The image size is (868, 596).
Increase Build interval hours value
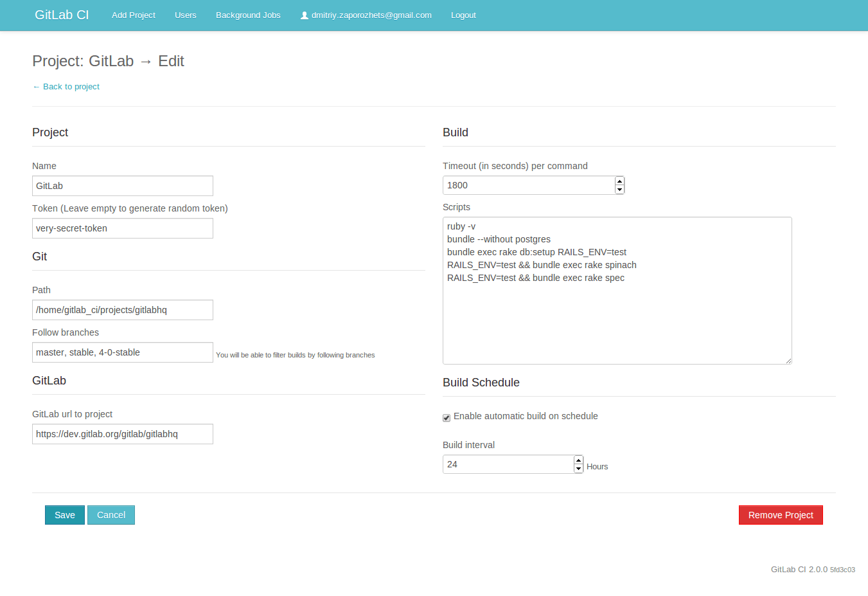pos(578,459)
